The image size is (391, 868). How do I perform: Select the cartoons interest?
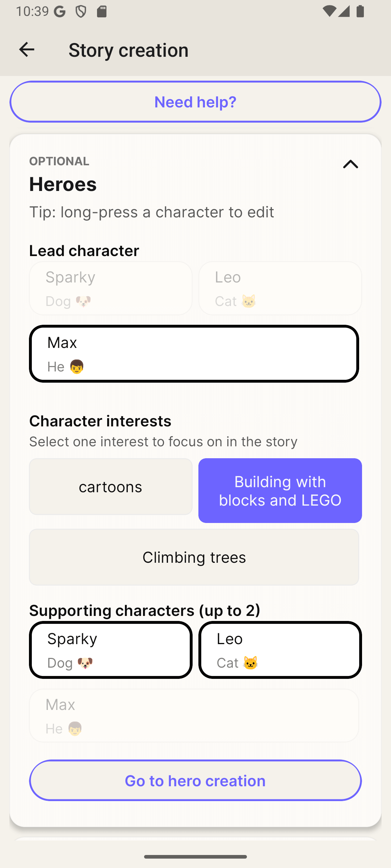coord(111,487)
